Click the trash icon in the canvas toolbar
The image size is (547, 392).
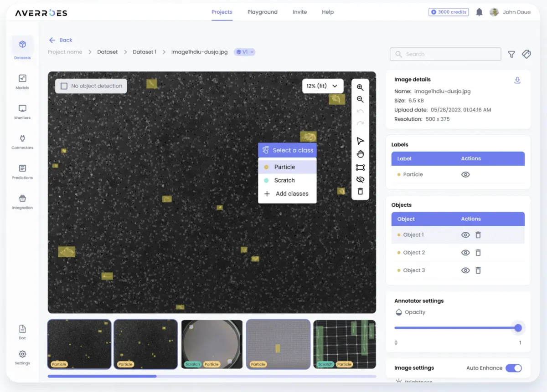coord(360,191)
